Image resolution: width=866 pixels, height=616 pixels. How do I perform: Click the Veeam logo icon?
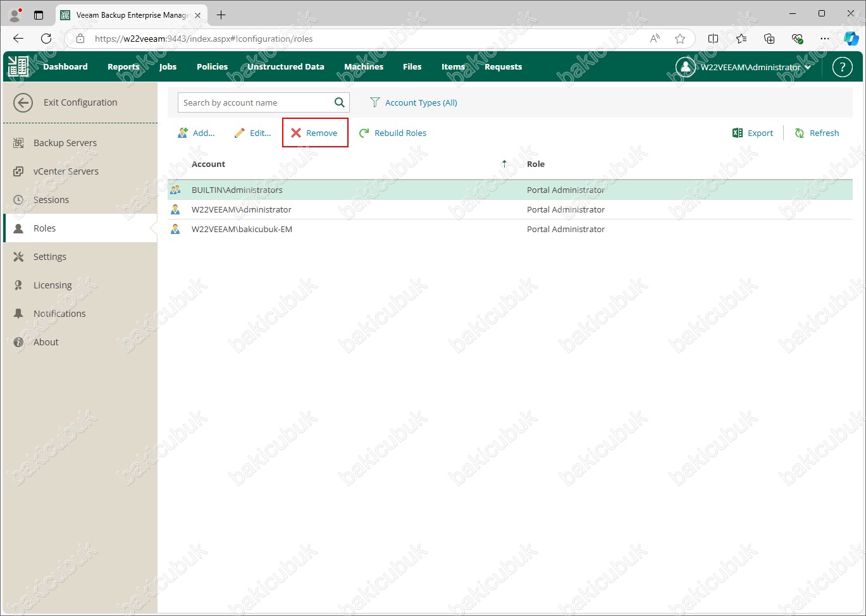(x=18, y=66)
